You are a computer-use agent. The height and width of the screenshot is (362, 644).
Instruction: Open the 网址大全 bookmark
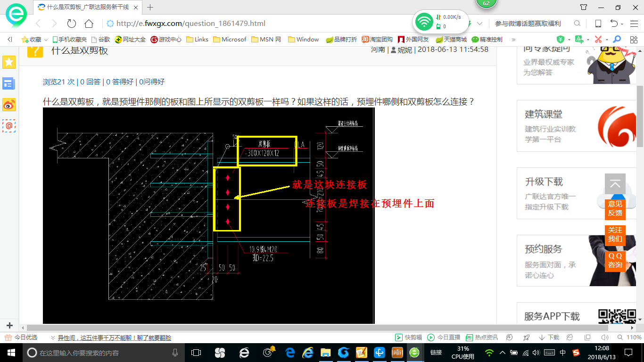pos(131,40)
